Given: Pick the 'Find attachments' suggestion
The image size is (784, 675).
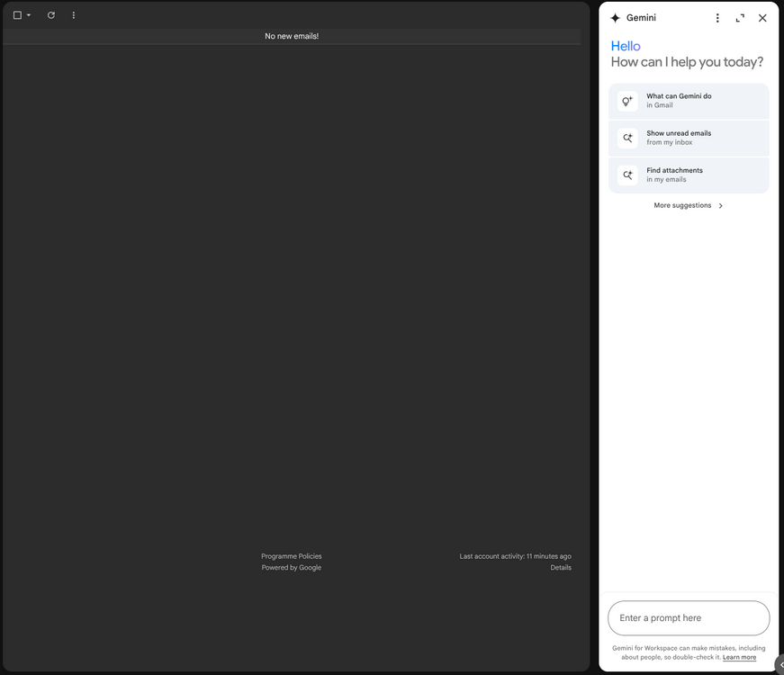Looking at the screenshot, I should coord(689,175).
